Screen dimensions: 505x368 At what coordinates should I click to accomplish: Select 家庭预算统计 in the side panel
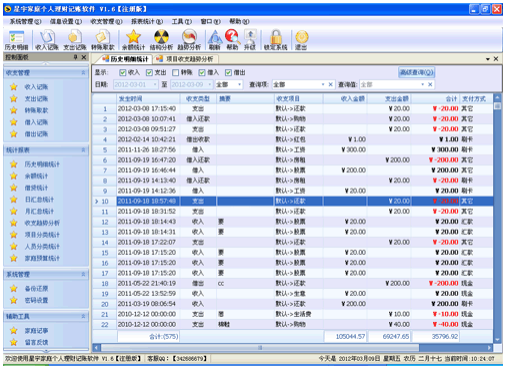pos(42,258)
